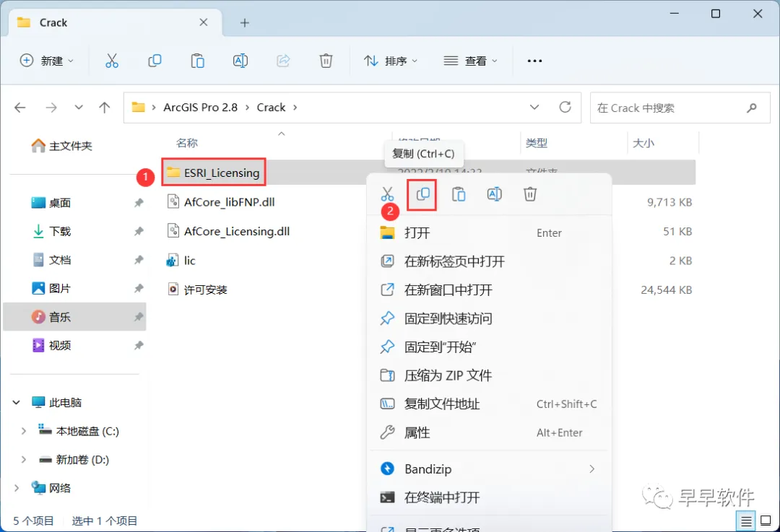Select the AfCore_libFNP.dll file
Screen dimensions: 780x532
pos(222,202)
